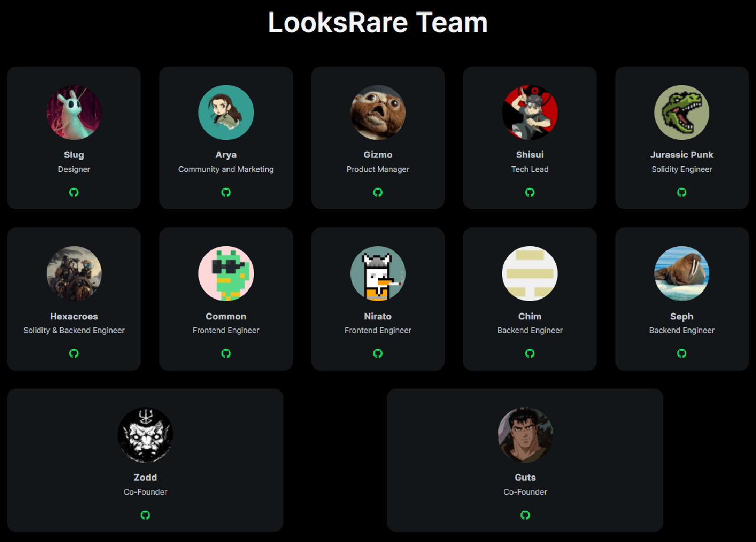Open Hexacroes' GitHub icon link
The height and width of the screenshot is (542, 756).
(74, 353)
